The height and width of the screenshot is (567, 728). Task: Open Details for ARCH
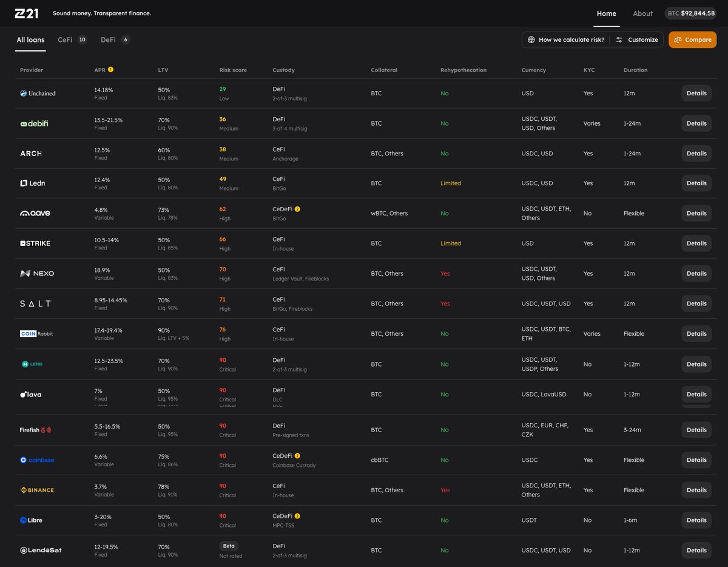pos(696,154)
